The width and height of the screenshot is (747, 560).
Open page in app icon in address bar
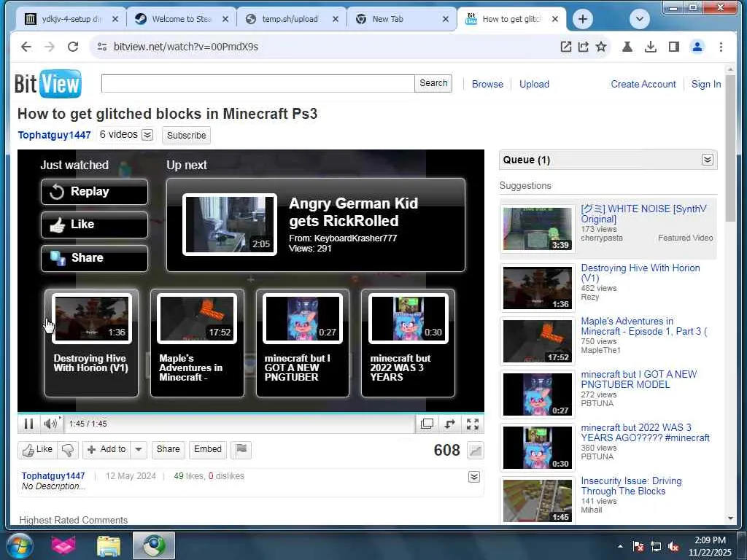coord(565,47)
